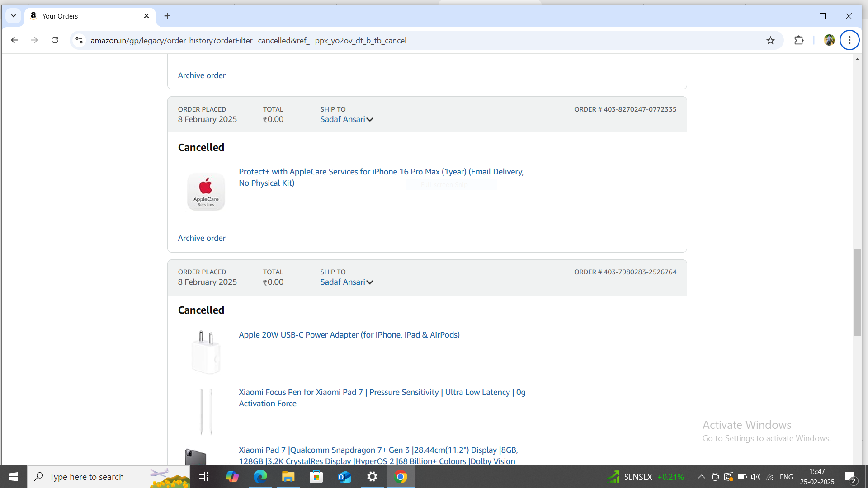Click the Xiaomi Pad 7 thumbnail
868x488 pixels.
tap(196, 456)
